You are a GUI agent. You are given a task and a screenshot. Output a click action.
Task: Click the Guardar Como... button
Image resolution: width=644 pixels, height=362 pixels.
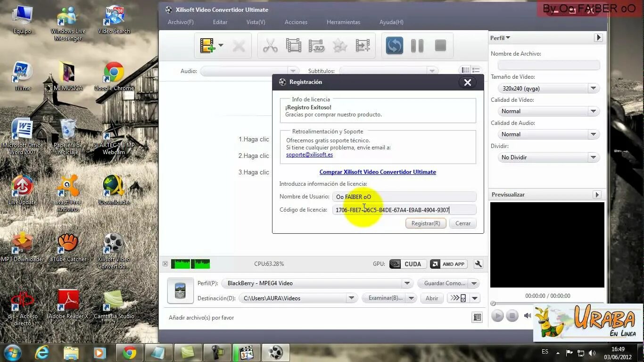tap(444, 283)
